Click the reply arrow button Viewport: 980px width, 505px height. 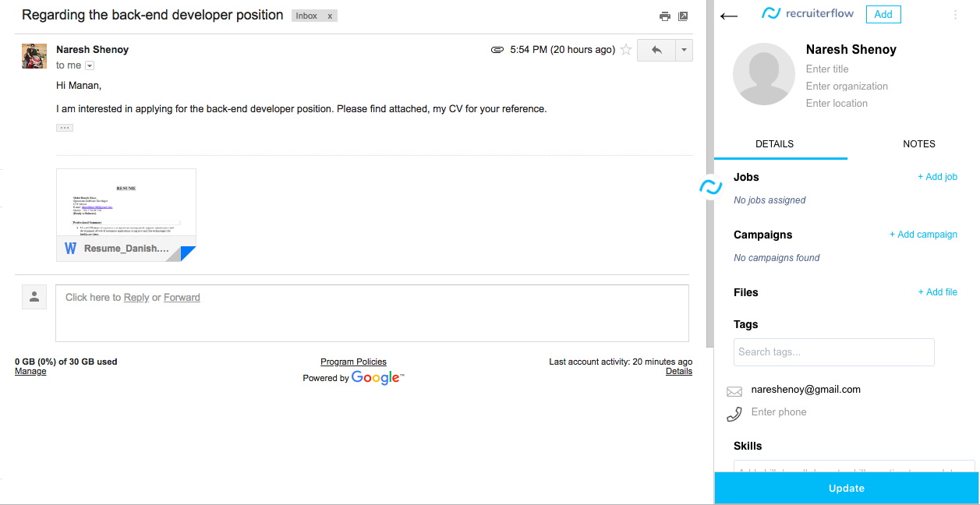656,50
